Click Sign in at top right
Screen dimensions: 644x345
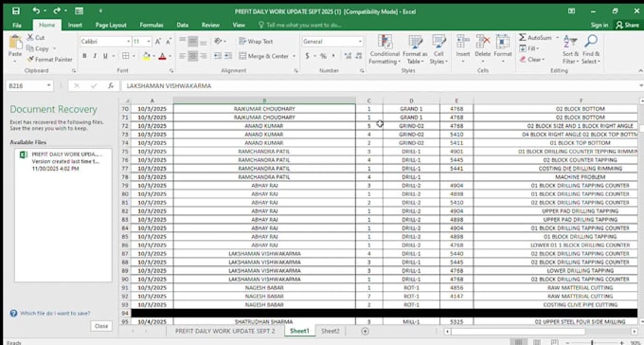tap(599, 25)
